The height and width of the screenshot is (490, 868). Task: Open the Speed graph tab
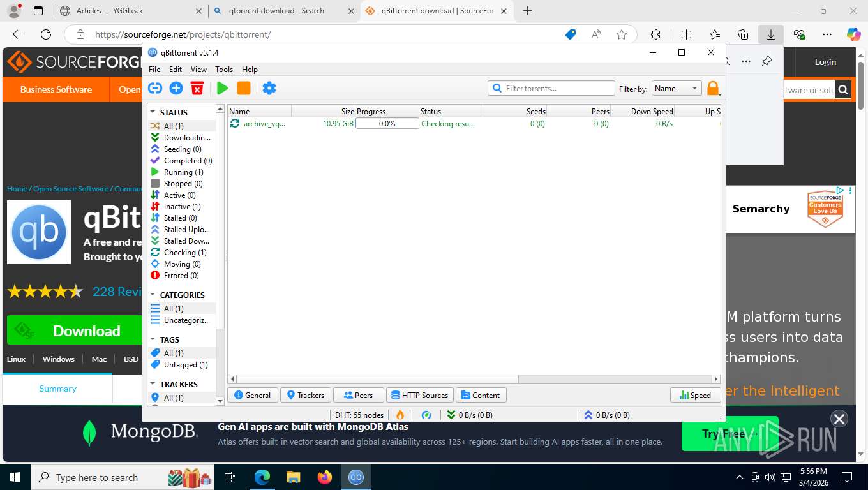(695, 396)
